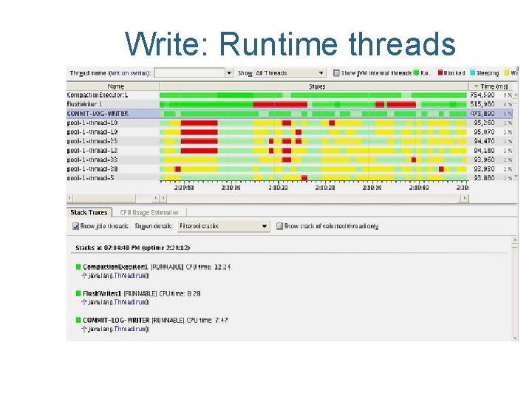Open Thread.run() link under CompactionExecutor:1
The height and width of the screenshot is (399, 532).
(x=132, y=276)
